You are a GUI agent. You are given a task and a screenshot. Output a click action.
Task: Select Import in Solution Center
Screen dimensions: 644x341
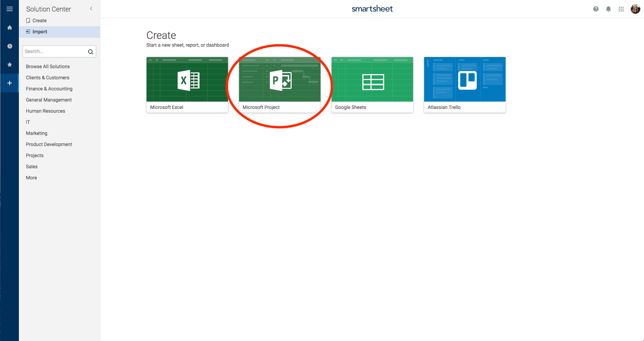pyautogui.click(x=60, y=32)
